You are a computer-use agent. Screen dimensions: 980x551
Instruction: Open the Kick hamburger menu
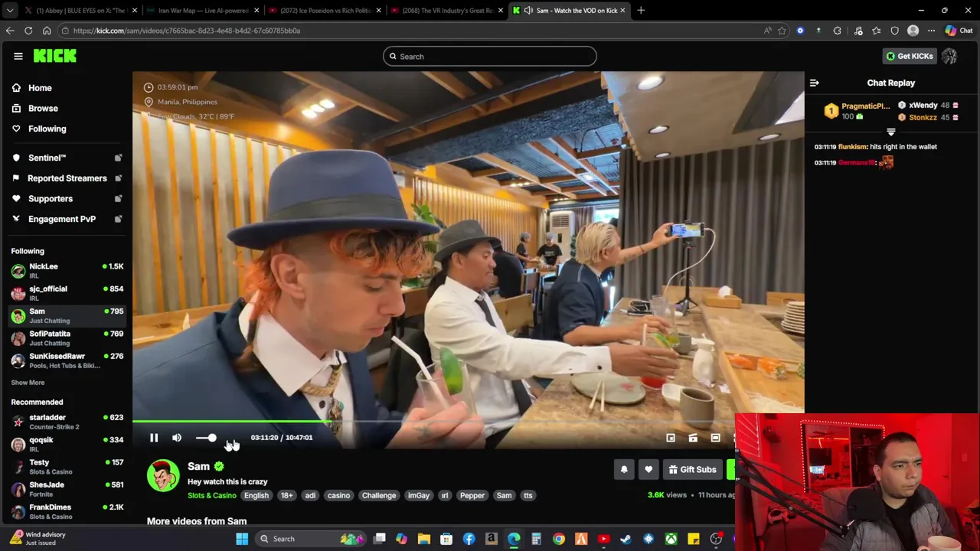click(18, 56)
